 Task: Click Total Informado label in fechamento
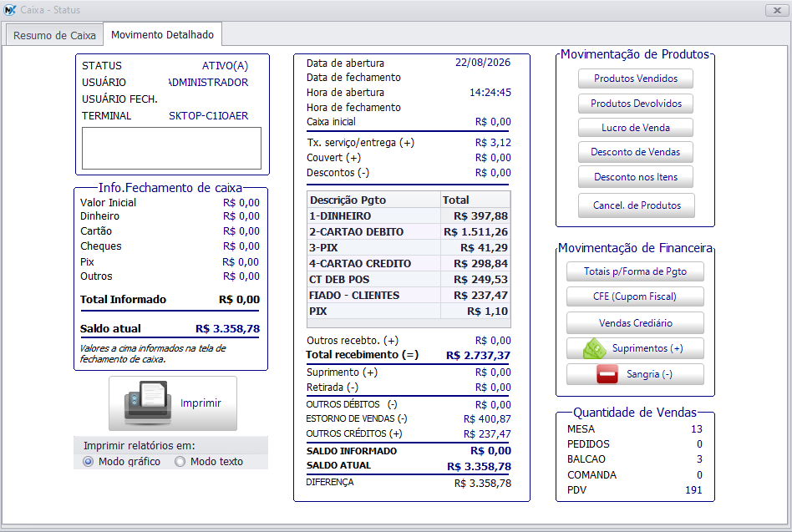click(123, 299)
